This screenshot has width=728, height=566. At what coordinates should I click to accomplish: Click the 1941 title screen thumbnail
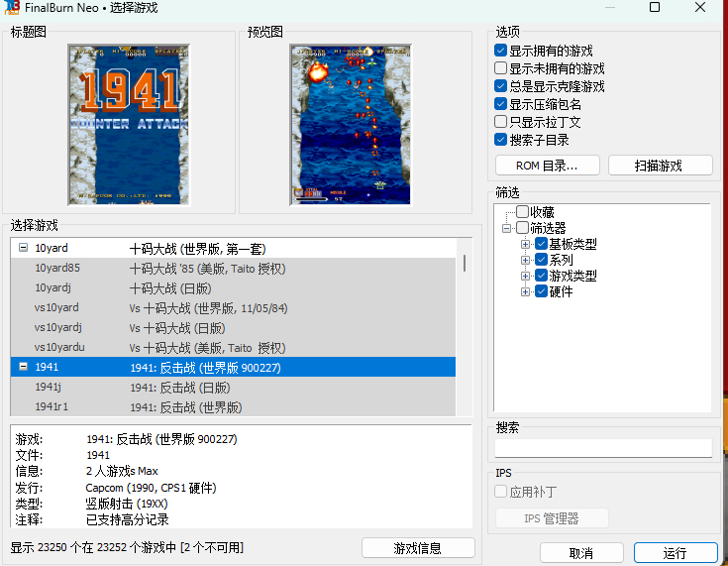coord(129,125)
